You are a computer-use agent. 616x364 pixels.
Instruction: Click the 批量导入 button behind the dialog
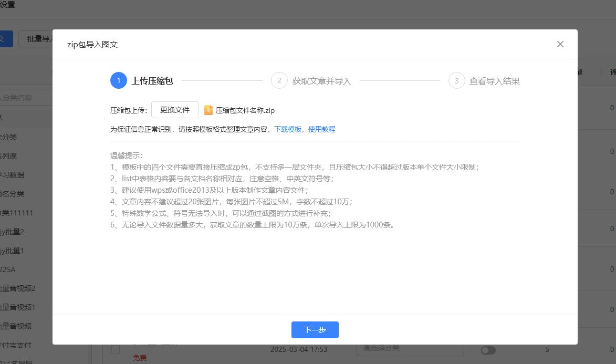[x=37, y=38]
